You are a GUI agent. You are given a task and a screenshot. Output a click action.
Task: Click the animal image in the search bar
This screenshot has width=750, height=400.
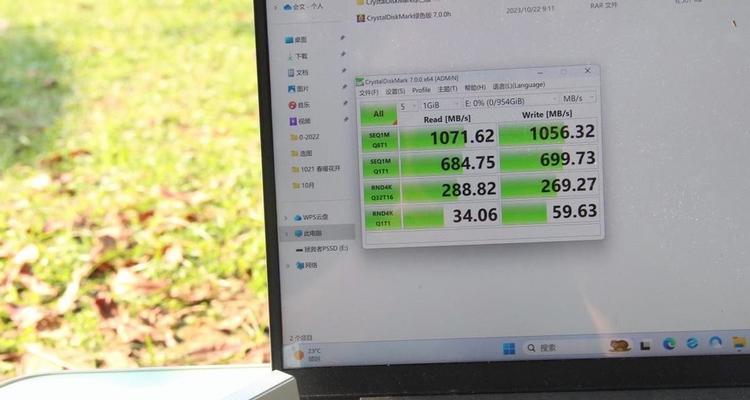pyautogui.click(x=620, y=345)
